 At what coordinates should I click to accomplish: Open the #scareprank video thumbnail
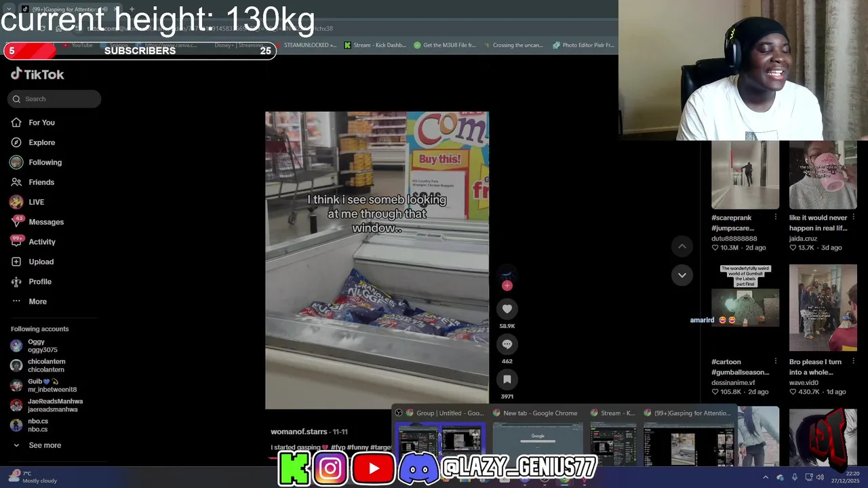[745, 175]
